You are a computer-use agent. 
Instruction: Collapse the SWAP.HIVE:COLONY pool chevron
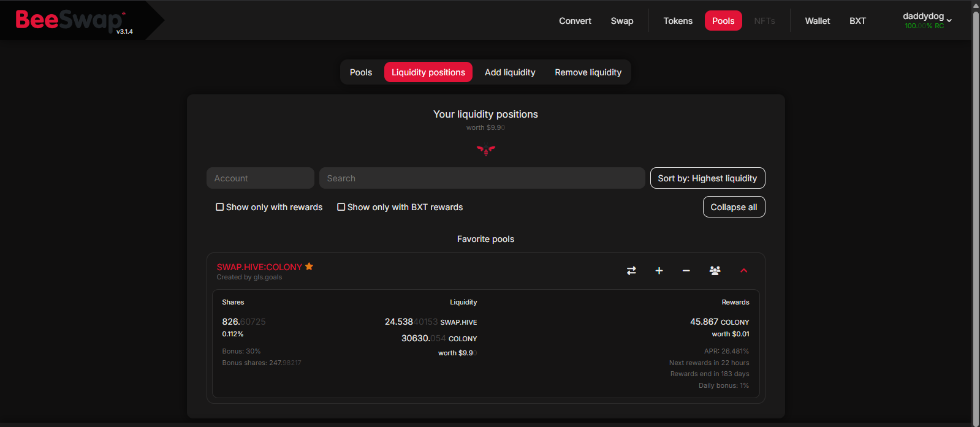pos(743,271)
